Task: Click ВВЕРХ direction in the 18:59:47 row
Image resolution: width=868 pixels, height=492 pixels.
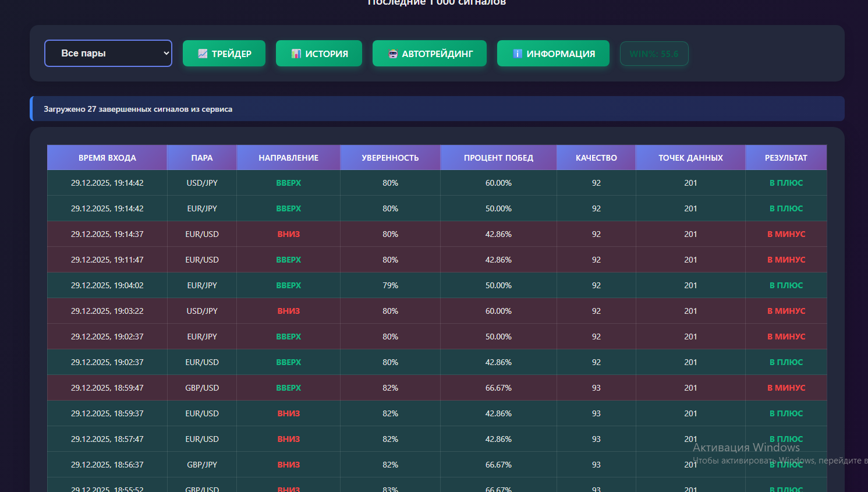Action: pyautogui.click(x=289, y=388)
